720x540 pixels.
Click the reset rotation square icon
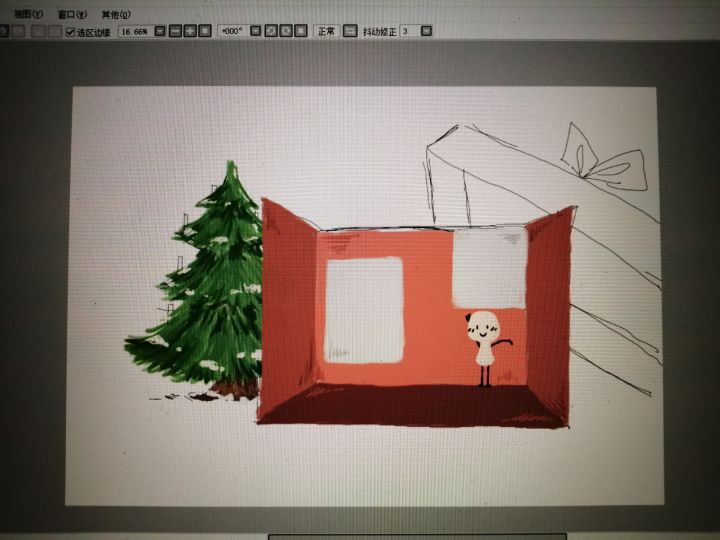[301, 31]
